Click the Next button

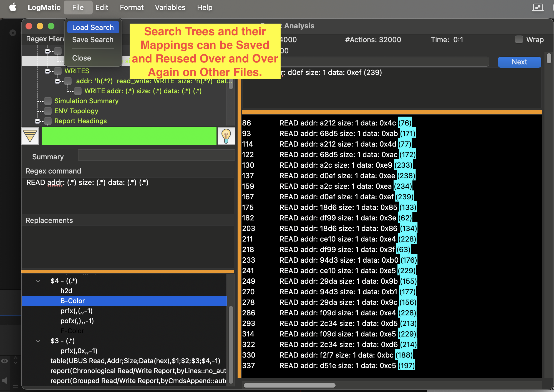point(519,62)
